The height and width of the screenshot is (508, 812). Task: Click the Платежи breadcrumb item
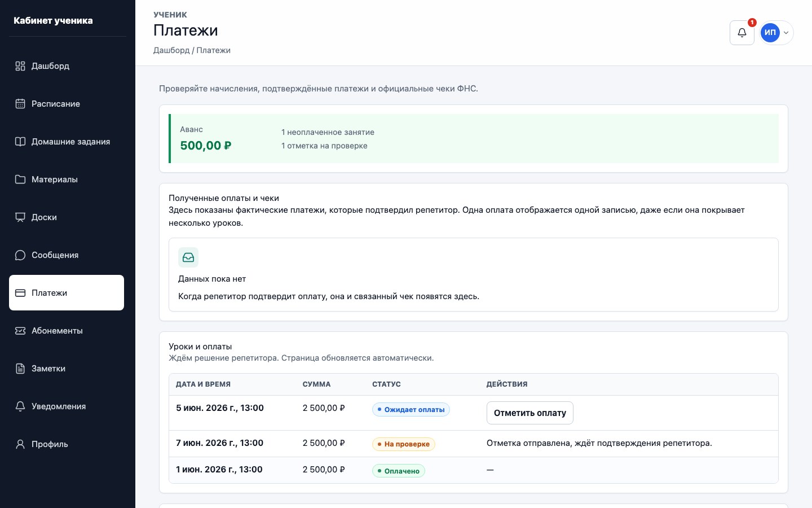tap(213, 50)
